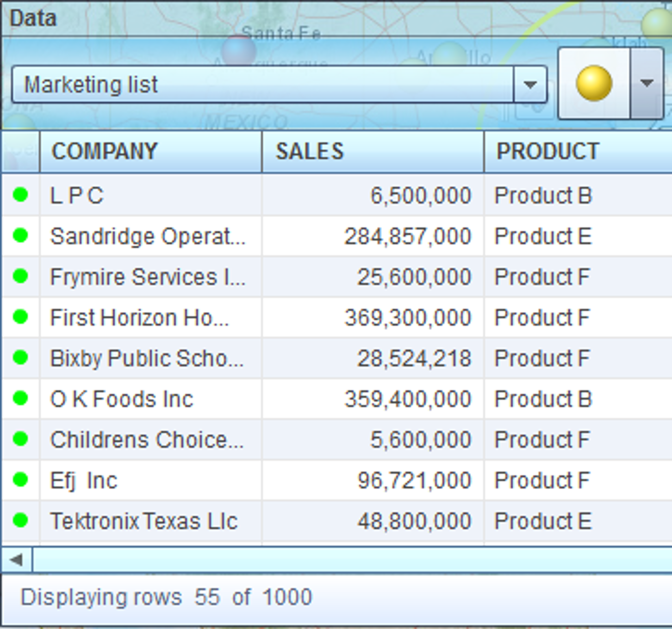Click the Data panel title

pyautogui.click(x=33, y=18)
